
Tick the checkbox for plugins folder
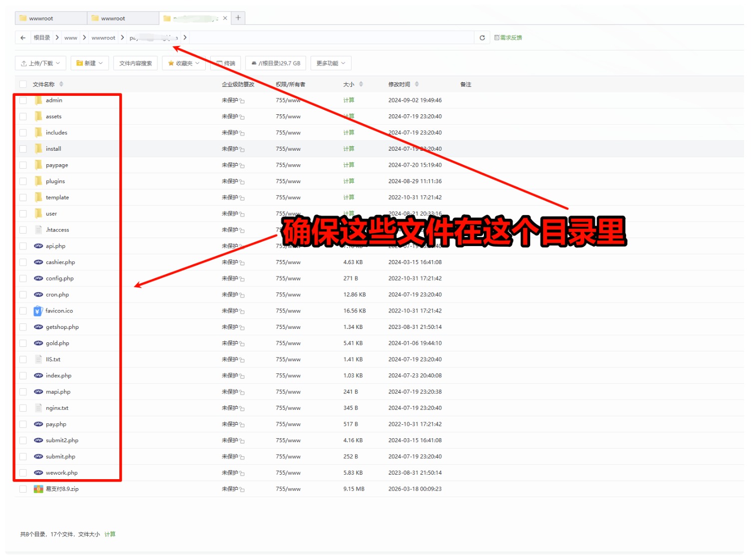click(23, 182)
